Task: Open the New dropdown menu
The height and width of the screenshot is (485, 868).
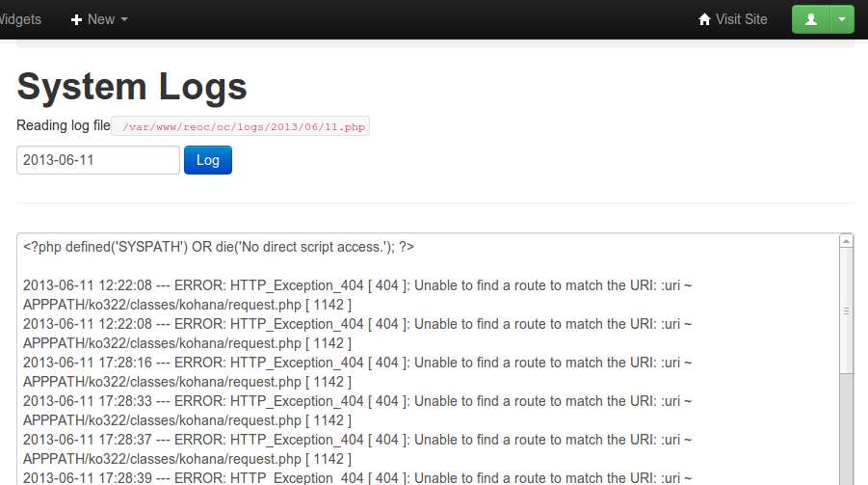Action: click(100, 19)
